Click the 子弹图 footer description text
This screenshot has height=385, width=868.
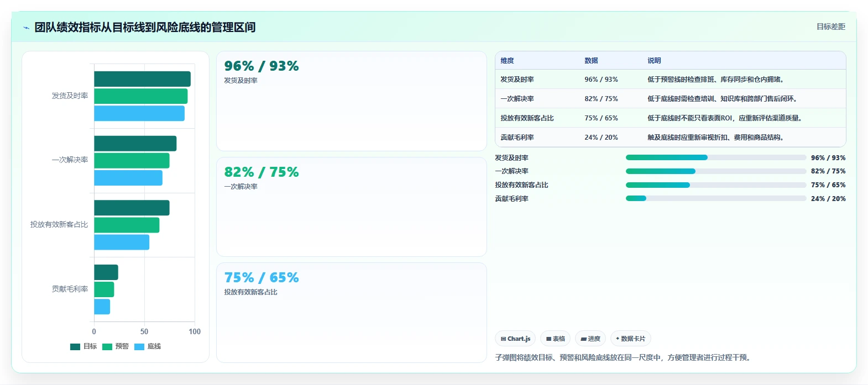pos(624,357)
